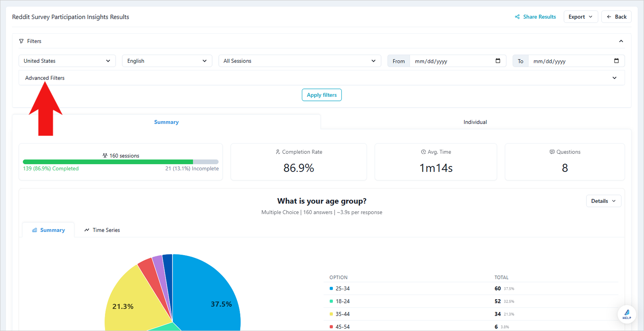Click the 45-54 red legend swatch

coord(331,327)
